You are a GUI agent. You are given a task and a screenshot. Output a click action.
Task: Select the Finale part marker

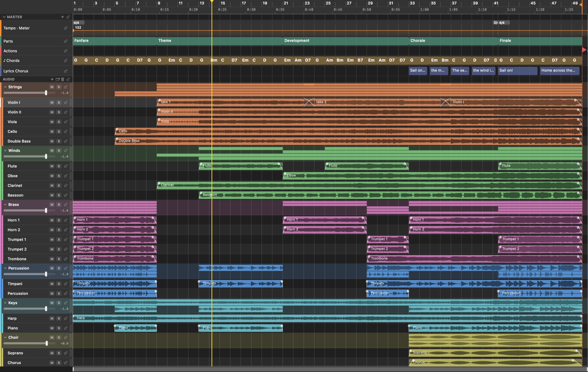click(540, 41)
